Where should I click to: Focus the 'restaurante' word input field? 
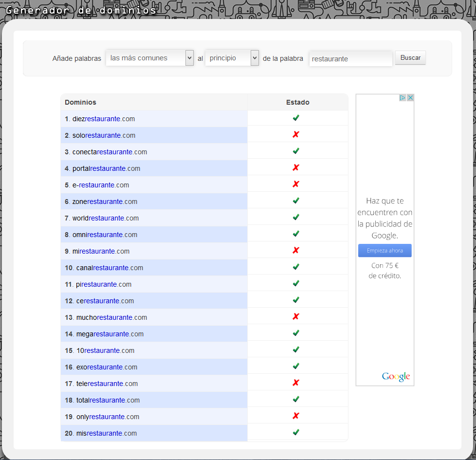click(x=350, y=59)
